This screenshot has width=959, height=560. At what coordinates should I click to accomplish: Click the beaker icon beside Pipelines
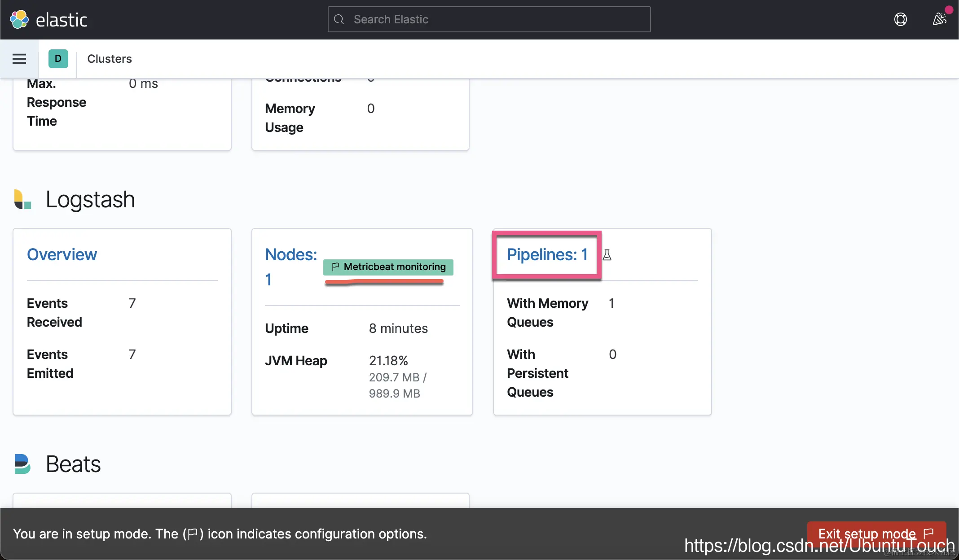click(x=607, y=255)
